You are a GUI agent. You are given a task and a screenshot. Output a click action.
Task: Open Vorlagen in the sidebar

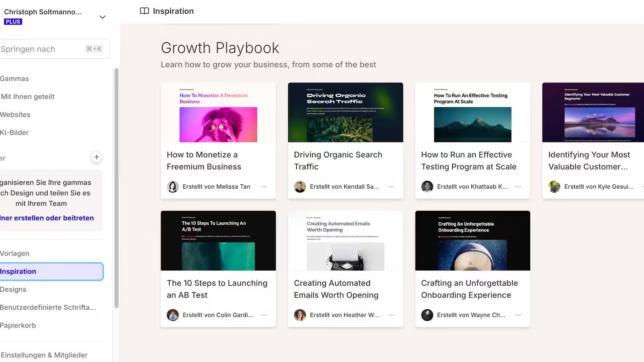tap(15, 253)
